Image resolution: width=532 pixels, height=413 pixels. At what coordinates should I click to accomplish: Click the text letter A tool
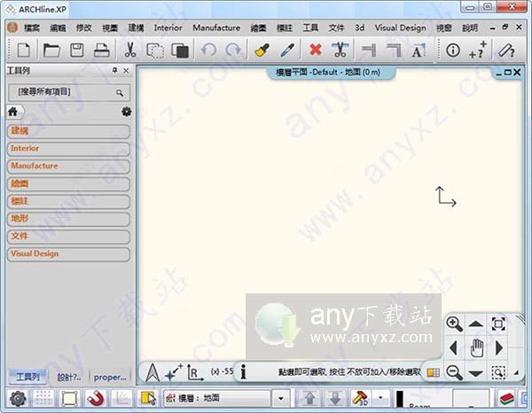tap(418, 51)
